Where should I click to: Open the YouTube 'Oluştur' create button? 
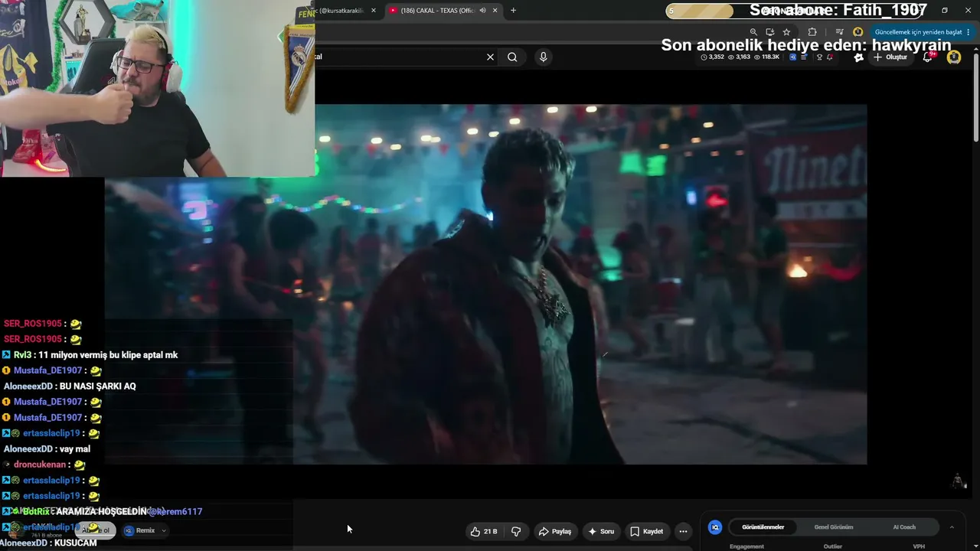[x=890, y=57]
